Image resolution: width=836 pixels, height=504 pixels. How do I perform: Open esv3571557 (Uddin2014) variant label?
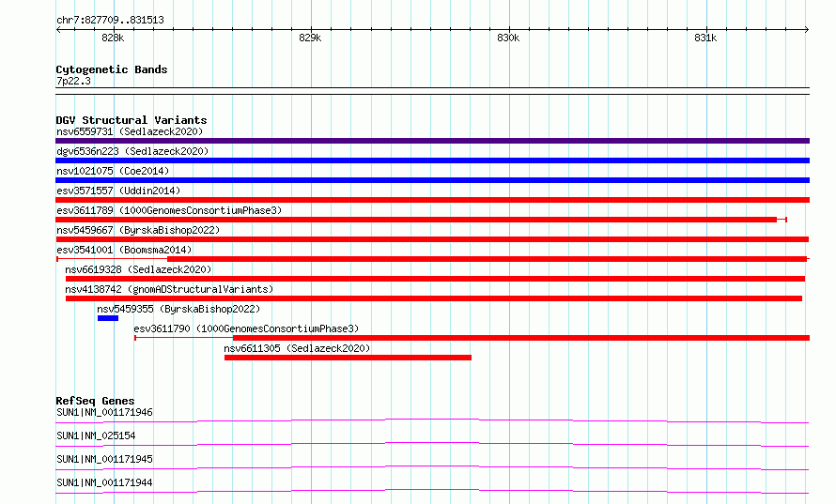(118, 191)
